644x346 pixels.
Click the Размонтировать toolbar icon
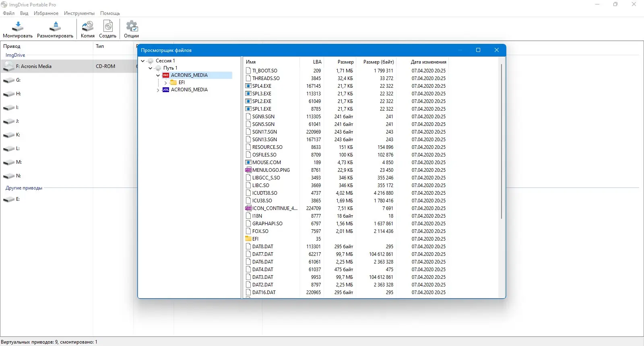55,27
